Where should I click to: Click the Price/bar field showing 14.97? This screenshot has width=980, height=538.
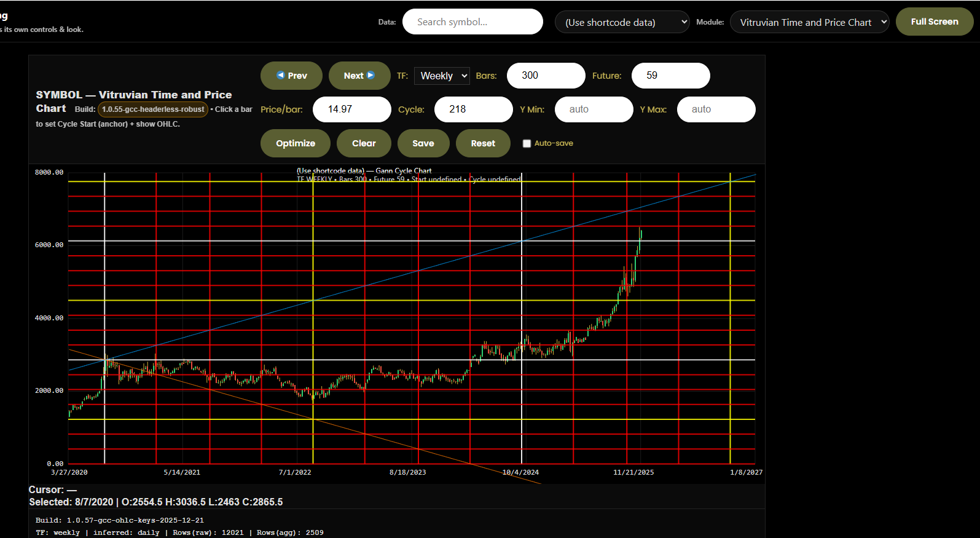(x=351, y=109)
